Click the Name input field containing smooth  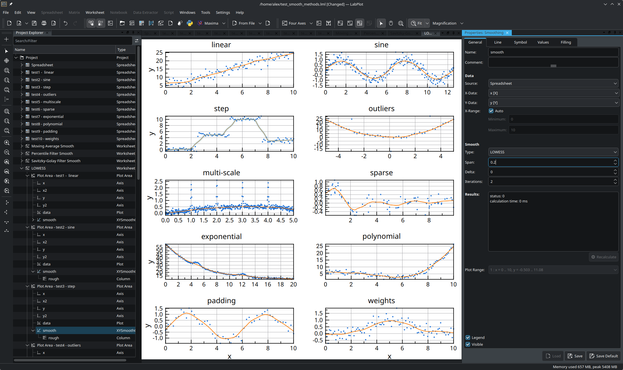click(x=553, y=52)
